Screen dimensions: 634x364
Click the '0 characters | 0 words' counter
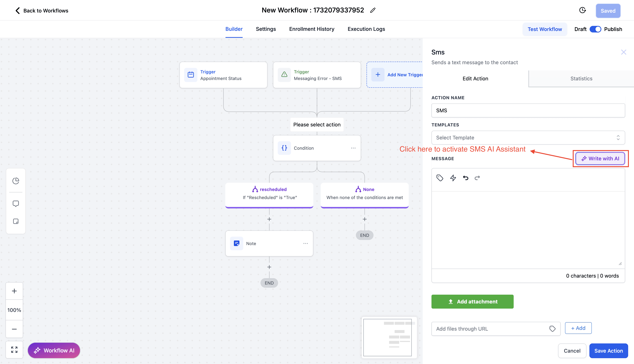pos(592,276)
